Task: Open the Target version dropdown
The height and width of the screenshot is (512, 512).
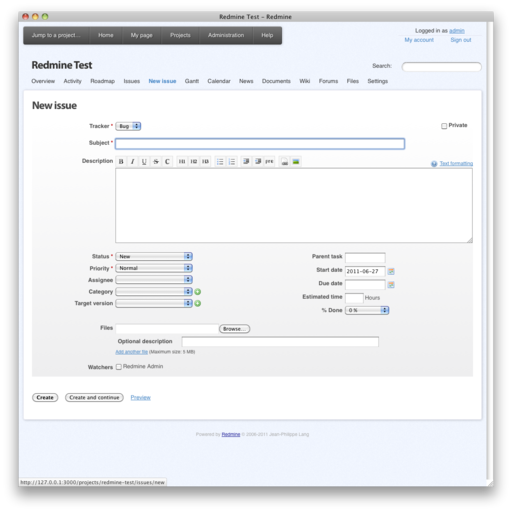Action: [154, 303]
